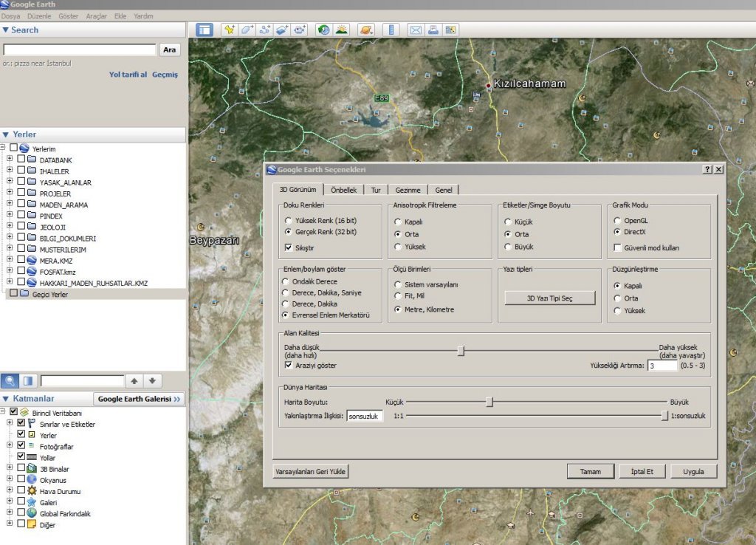
Task: Expand the DATABANK folder in Yerler
Action: pyautogui.click(x=10, y=160)
